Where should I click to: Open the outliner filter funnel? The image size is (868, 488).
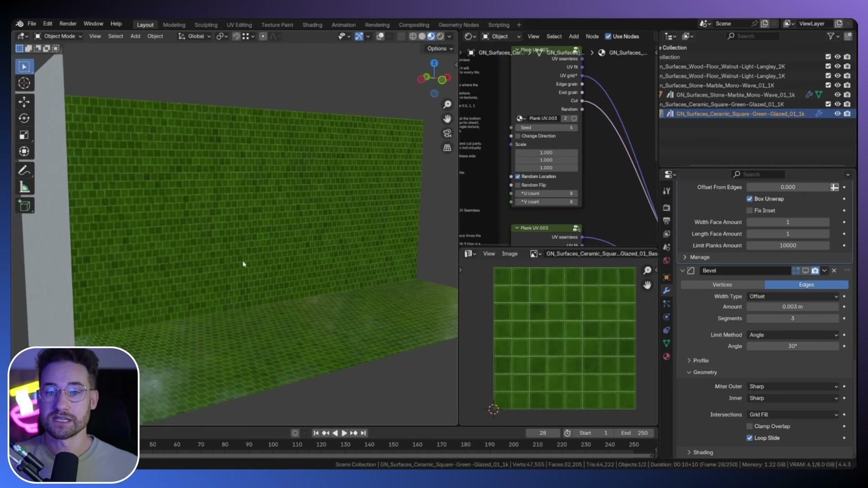click(x=830, y=36)
